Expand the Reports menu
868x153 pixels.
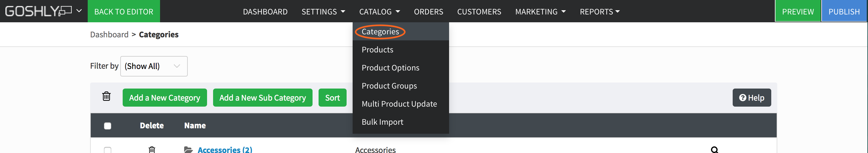click(599, 12)
